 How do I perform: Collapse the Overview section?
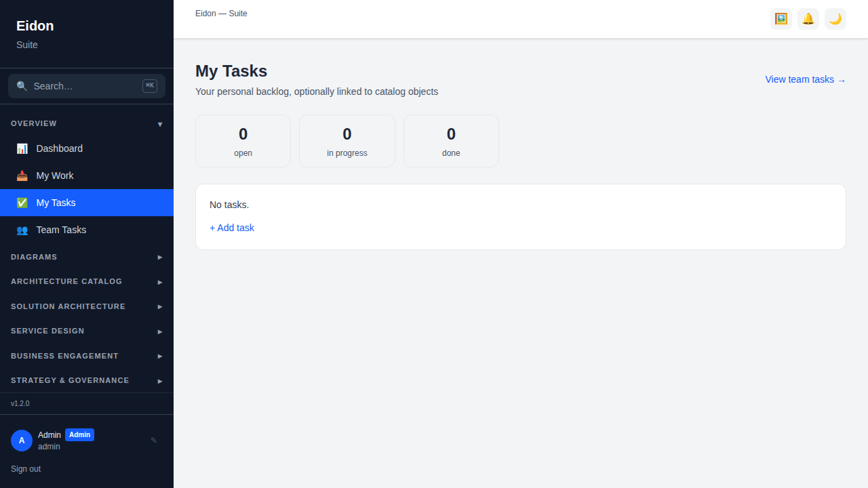click(x=87, y=123)
